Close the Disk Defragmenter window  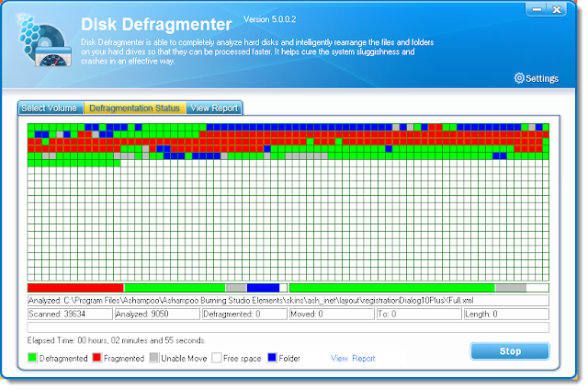[557, 9]
